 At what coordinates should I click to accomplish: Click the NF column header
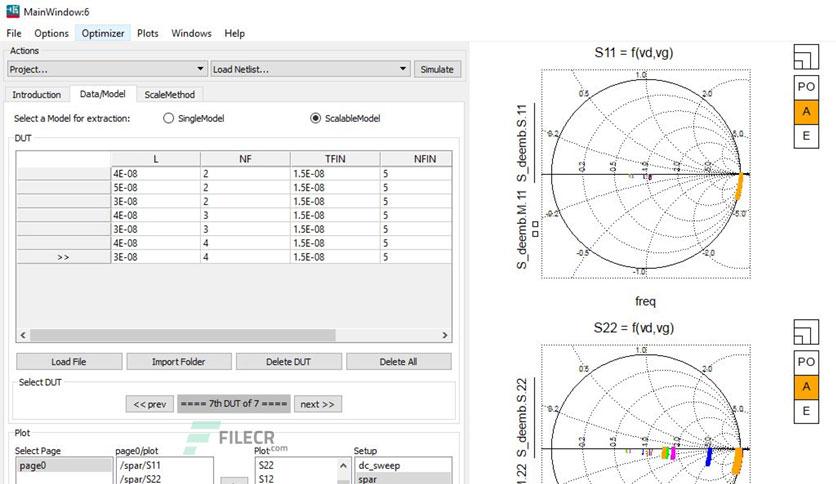[245, 159]
